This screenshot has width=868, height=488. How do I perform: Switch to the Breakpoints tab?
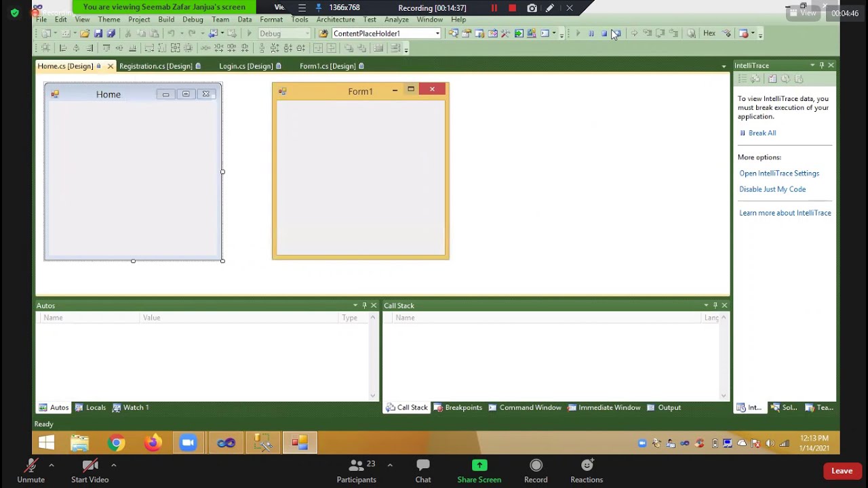click(458, 407)
